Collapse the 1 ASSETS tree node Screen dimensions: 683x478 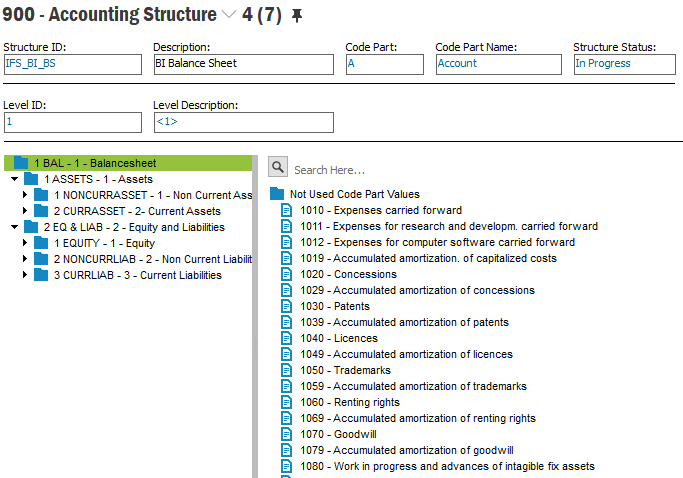(14, 179)
